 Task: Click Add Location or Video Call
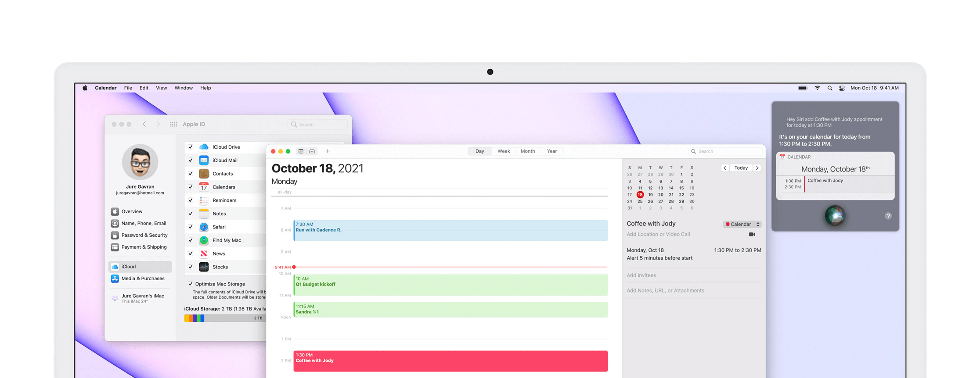[658, 235]
